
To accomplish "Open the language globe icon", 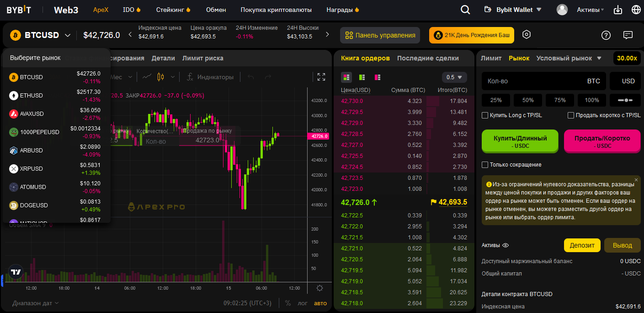I will (636, 10).
